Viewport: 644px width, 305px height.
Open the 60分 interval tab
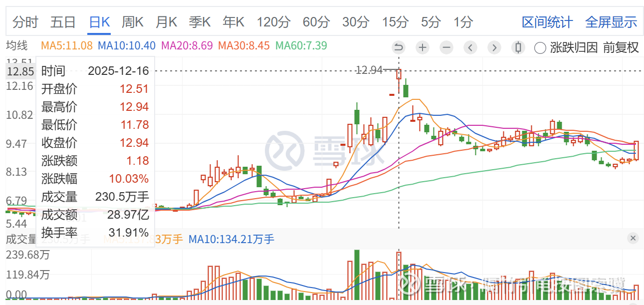(316, 22)
